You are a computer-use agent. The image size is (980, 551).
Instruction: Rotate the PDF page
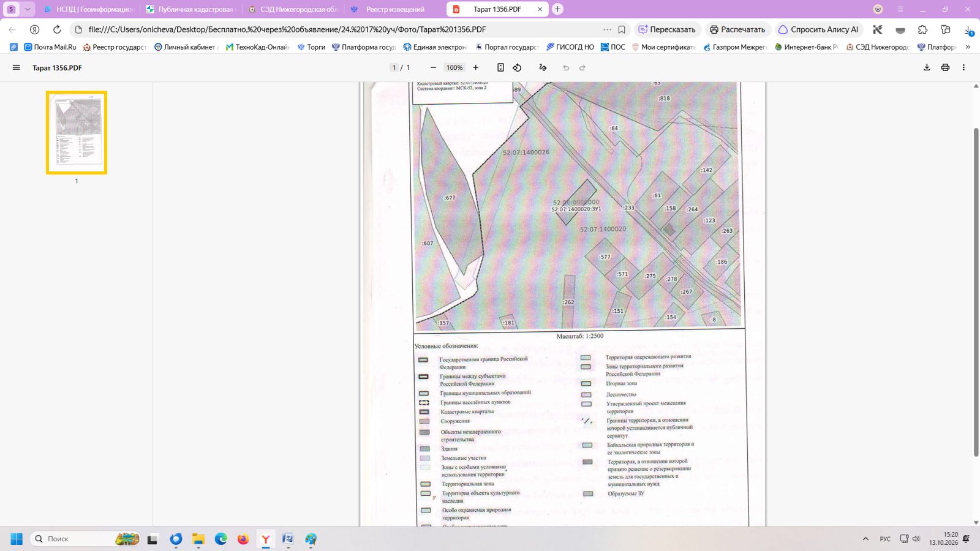tap(518, 68)
